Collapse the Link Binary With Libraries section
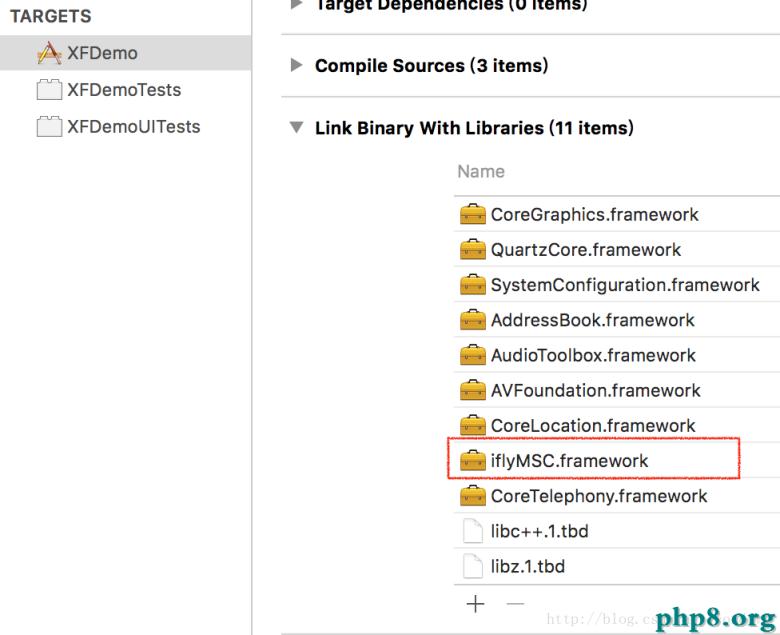The width and height of the screenshot is (780, 635). point(296,129)
